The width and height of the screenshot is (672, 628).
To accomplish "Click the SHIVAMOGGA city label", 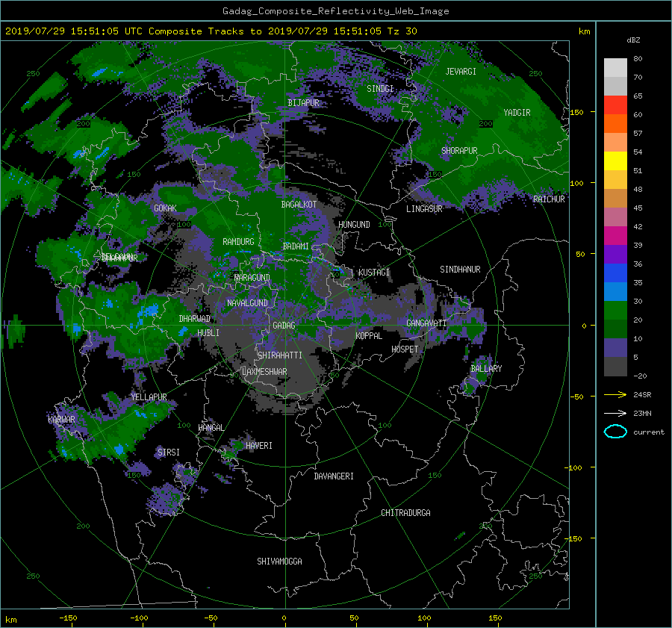I will point(279,562).
